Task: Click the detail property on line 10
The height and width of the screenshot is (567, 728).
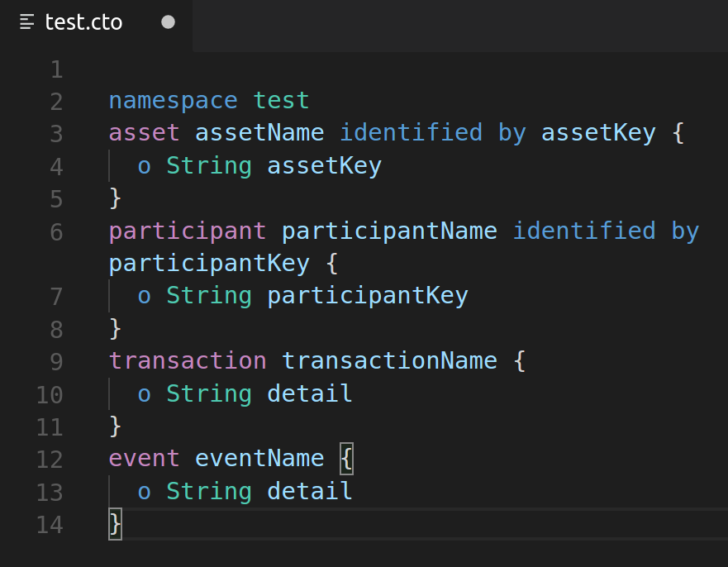Action: (309, 393)
